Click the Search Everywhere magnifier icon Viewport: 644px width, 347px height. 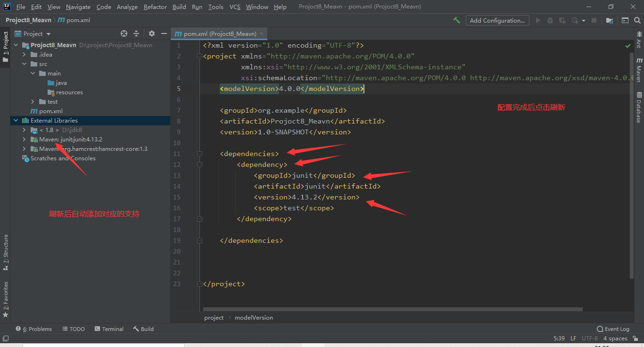pyautogui.click(x=637, y=20)
